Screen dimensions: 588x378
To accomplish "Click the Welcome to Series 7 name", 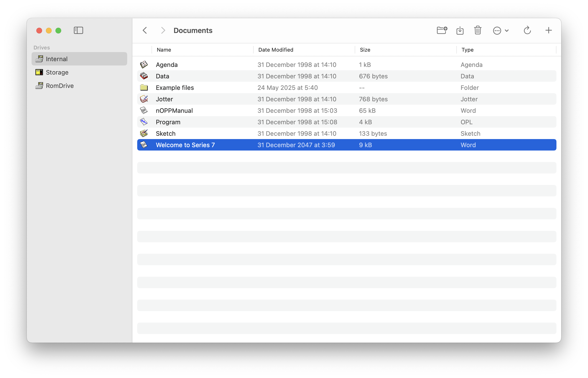I will 185,145.
